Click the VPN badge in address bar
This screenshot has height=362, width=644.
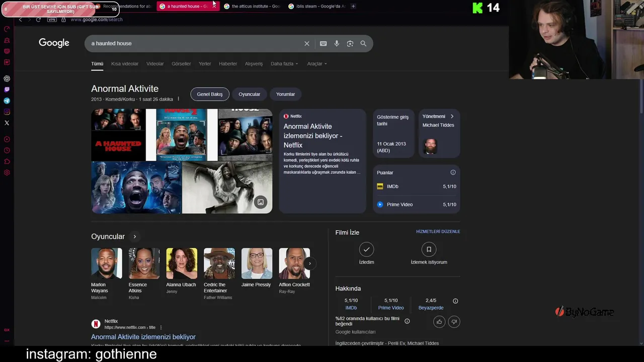click(x=52, y=20)
